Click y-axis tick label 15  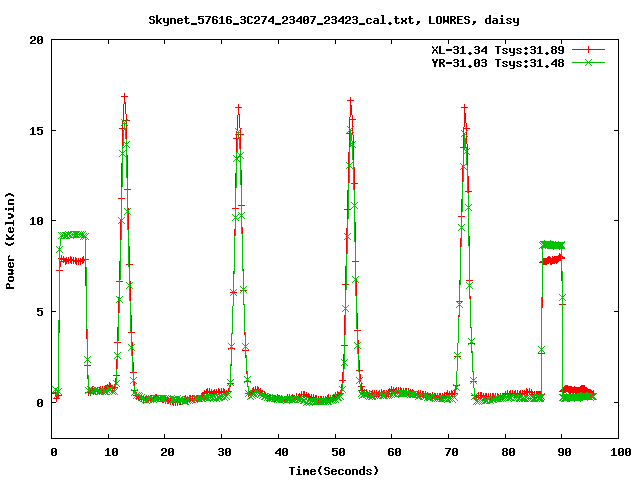pyautogui.click(x=36, y=131)
